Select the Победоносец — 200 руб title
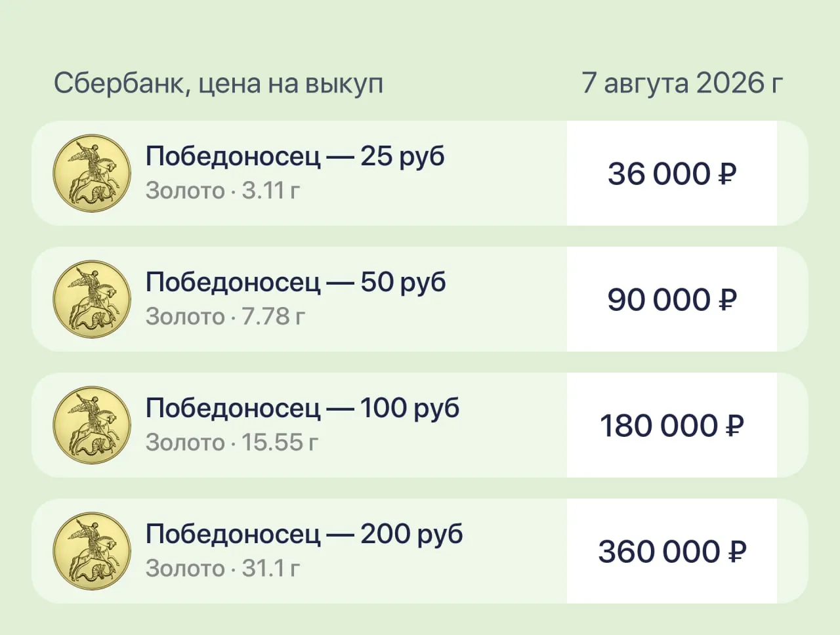The width and height of the screenshot is (840, 635). 304,535
